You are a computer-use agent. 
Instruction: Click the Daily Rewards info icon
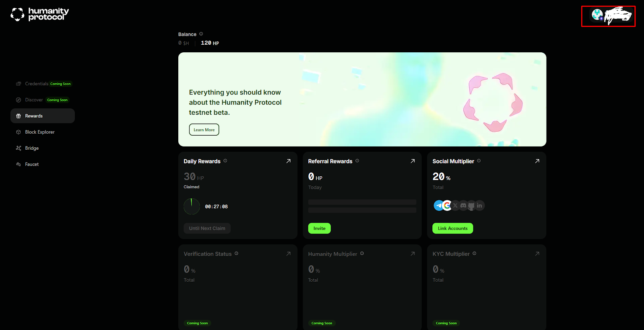pos(225,161)
